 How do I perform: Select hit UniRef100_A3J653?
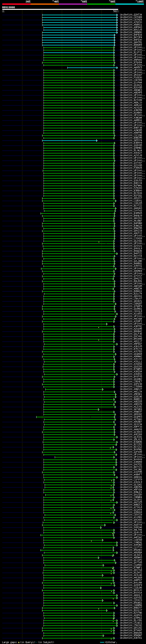131,314
